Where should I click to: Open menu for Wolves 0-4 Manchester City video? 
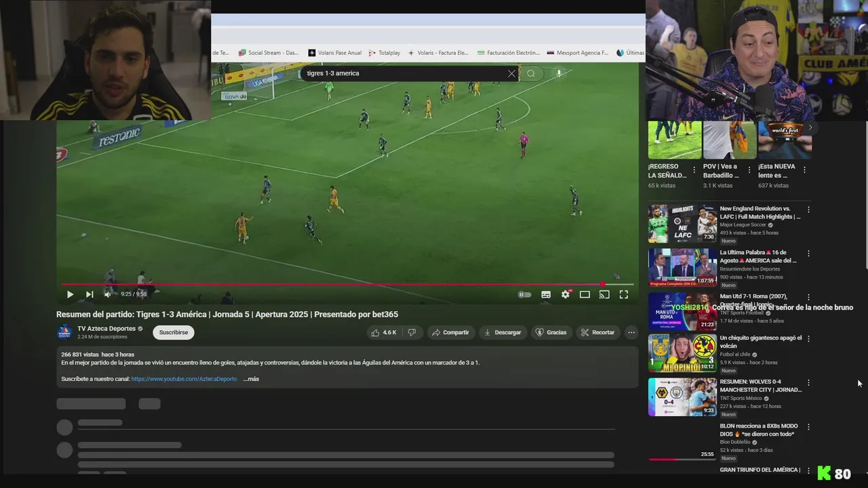808,383
